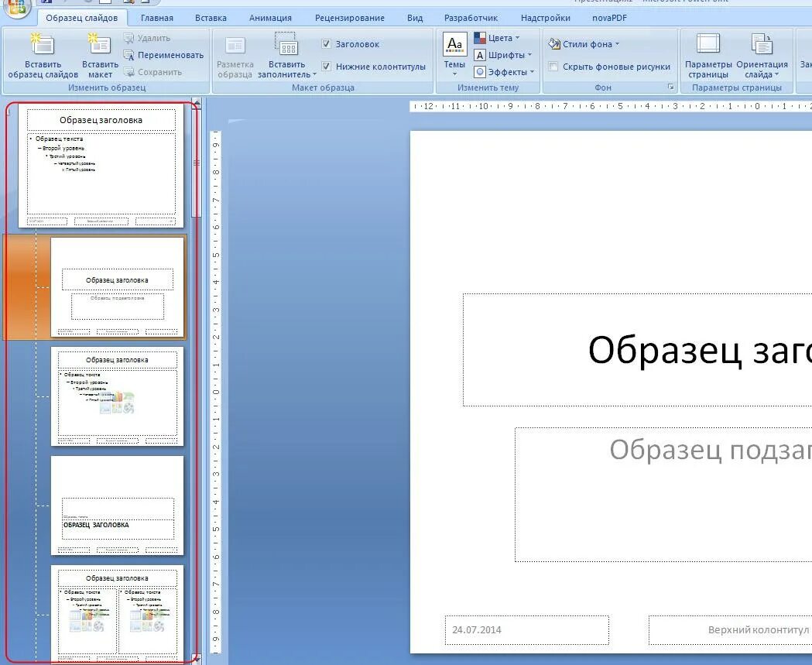Click the Удалить delete icon
Screen dimensions: 812x665
128,39
